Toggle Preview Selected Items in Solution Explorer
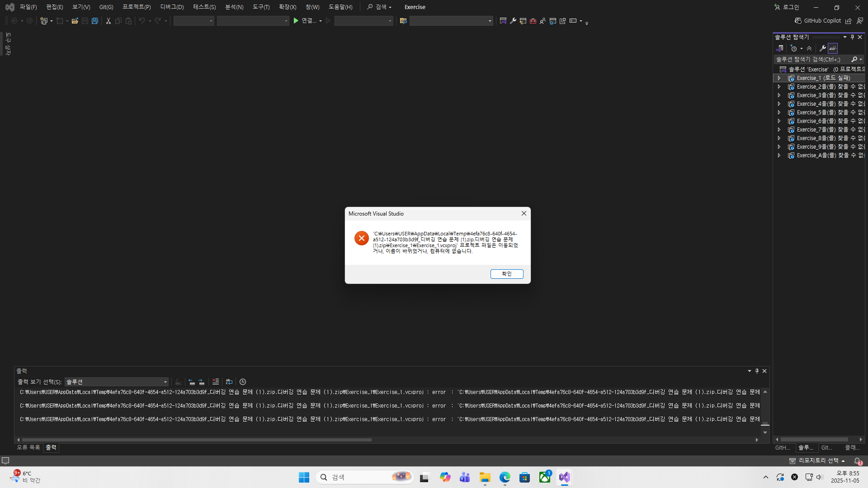Screen dimensions: 868x488 (833, 48)
